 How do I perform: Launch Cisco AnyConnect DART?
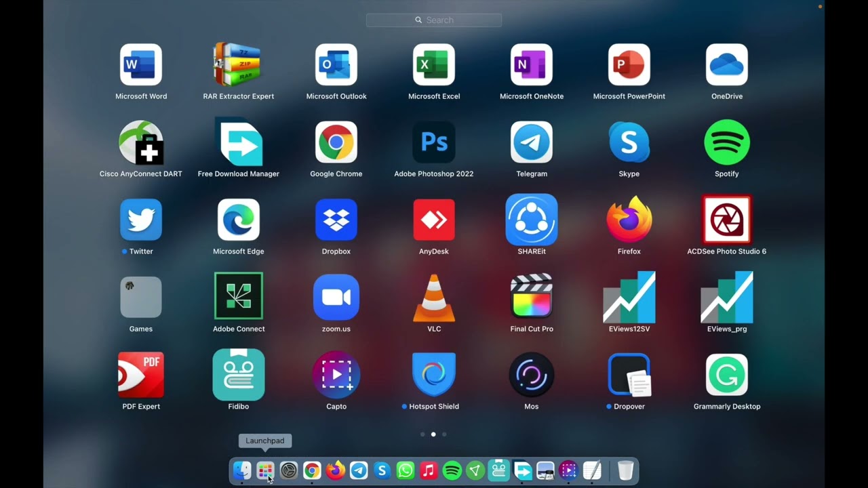(x=141, y=142)
